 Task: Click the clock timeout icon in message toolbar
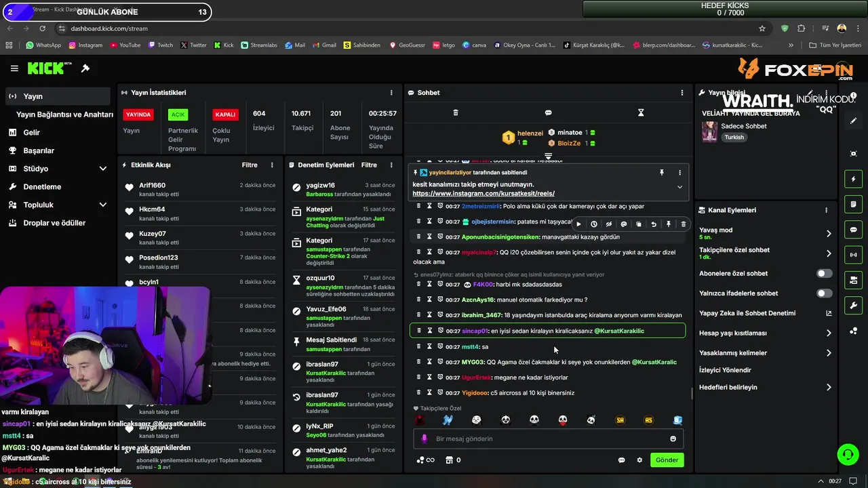point(594,224)
